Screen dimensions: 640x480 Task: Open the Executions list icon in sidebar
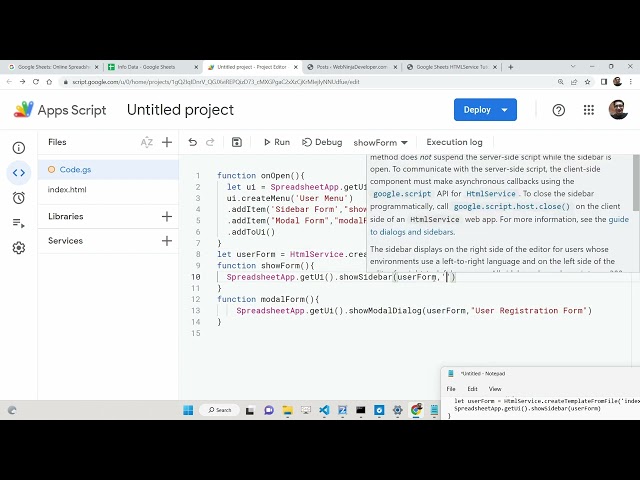19,223
